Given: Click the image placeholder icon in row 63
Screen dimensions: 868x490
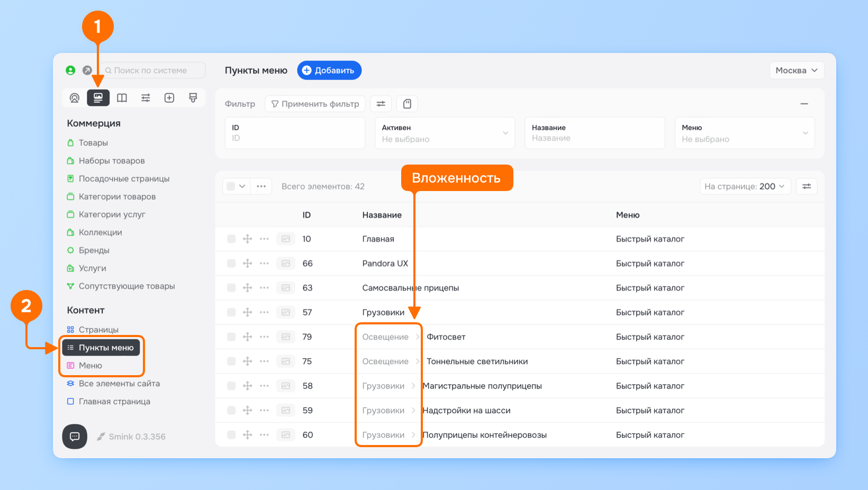Looking at the screenshot, I should [x=286, y=288].
